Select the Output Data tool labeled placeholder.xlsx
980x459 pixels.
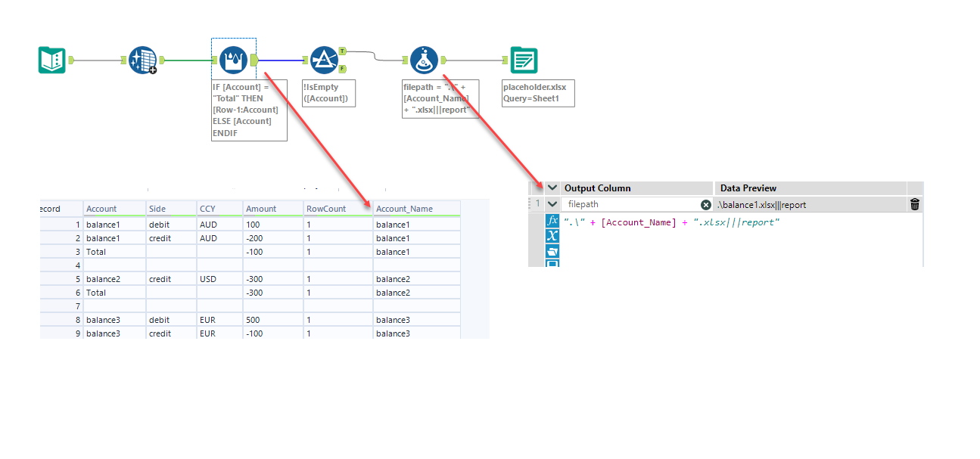click(522, 59)
